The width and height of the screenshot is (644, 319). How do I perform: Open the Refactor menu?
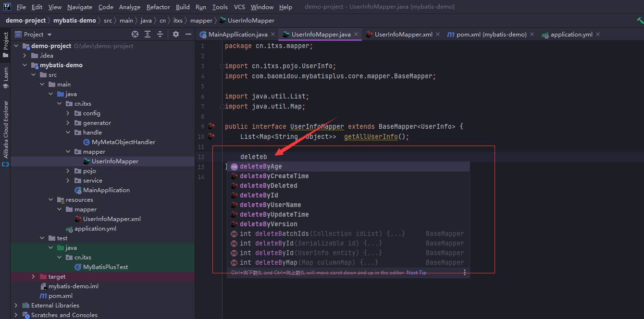pyautogui.click(x=158, y=7)
